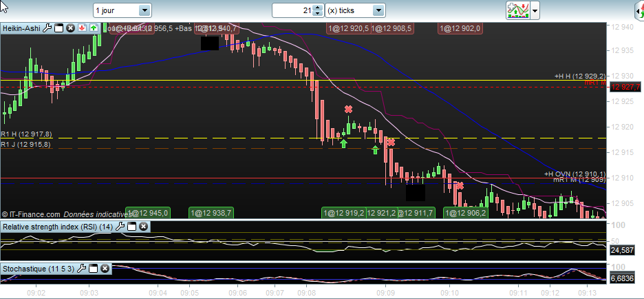Decrease the 21 ticks value with the down stepper
Screen dimensions: 644x299
point(317,14)
